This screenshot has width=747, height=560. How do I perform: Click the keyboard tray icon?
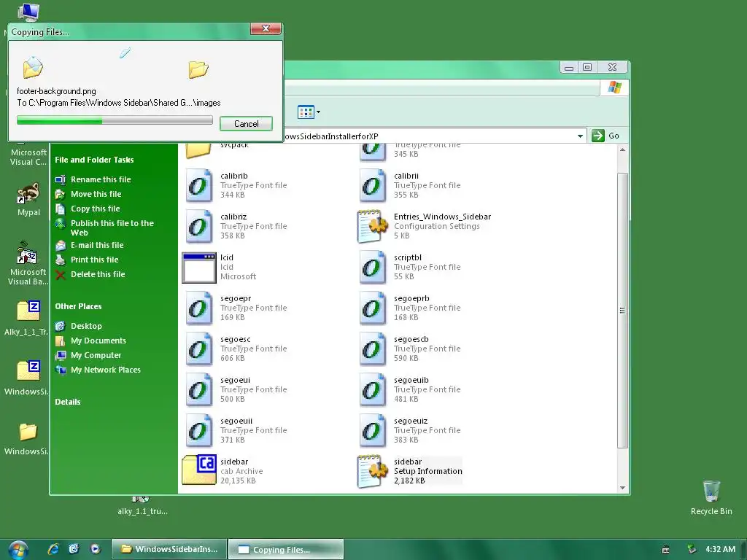pyautogui.click(x=665, y=550)
